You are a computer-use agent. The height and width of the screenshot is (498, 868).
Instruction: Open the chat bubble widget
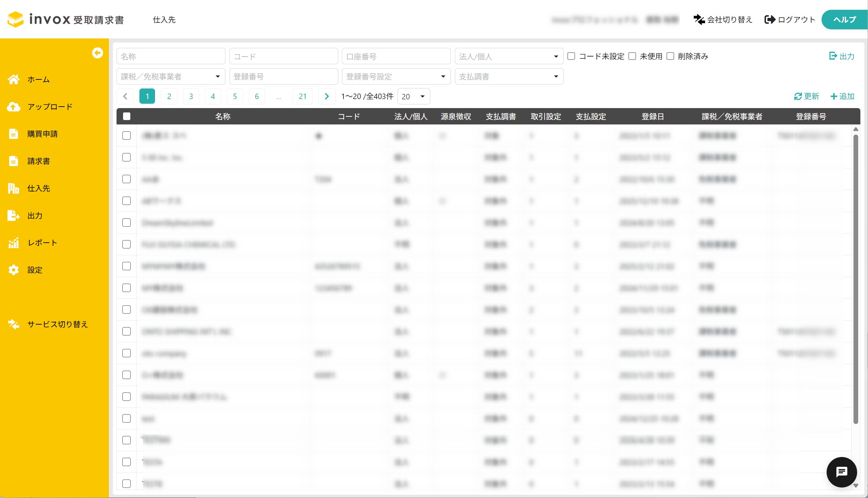841,472
